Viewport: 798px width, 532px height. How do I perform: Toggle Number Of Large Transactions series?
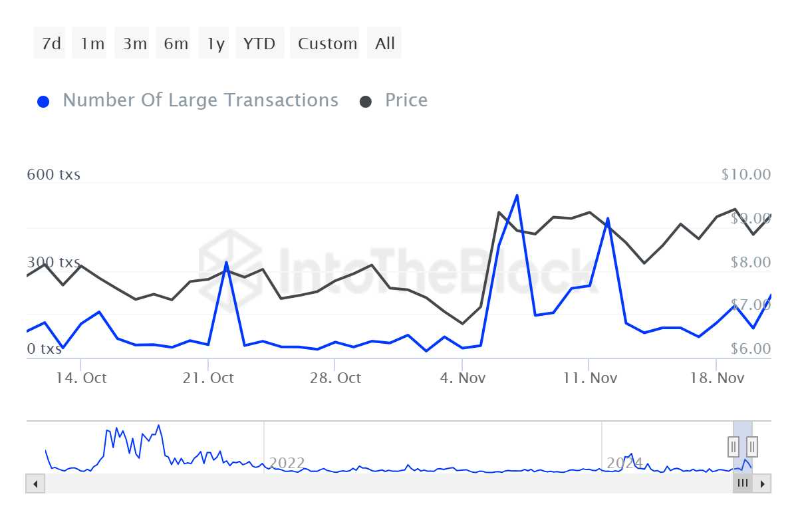[x=200, y=100]
